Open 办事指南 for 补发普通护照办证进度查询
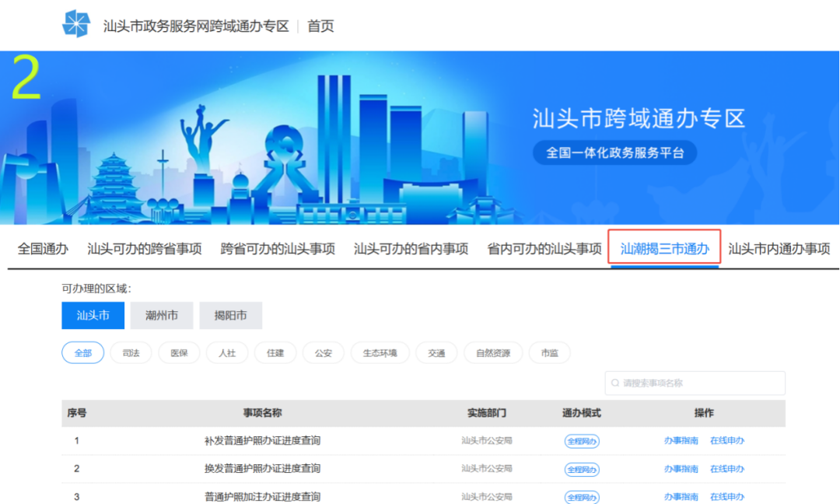The image size is (840, 504). click(x=681, y=440)
